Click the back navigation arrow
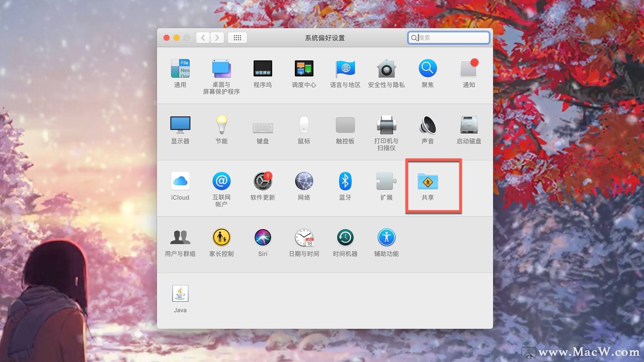 (203, 38)
